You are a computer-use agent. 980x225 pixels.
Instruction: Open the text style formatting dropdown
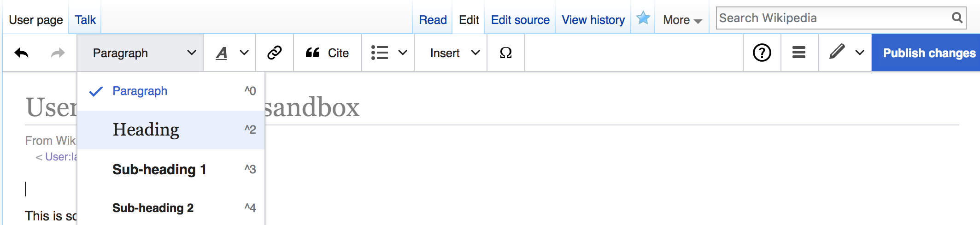coord(229,53)
